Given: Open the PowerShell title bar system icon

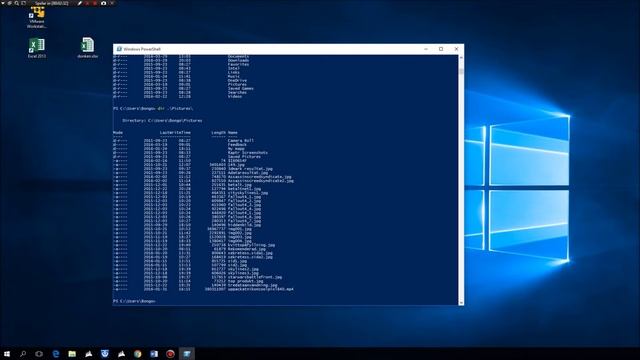Looking at the screenshot, I should point(119,49).
